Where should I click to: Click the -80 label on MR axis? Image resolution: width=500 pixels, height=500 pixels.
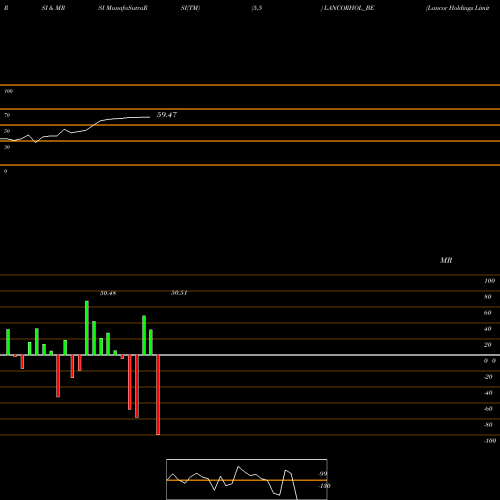pyautogui.click(x=488, y=425)
